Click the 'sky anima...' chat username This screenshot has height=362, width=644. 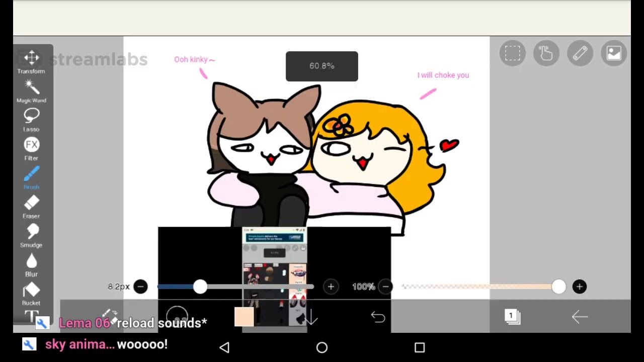[x=80, y=344]
